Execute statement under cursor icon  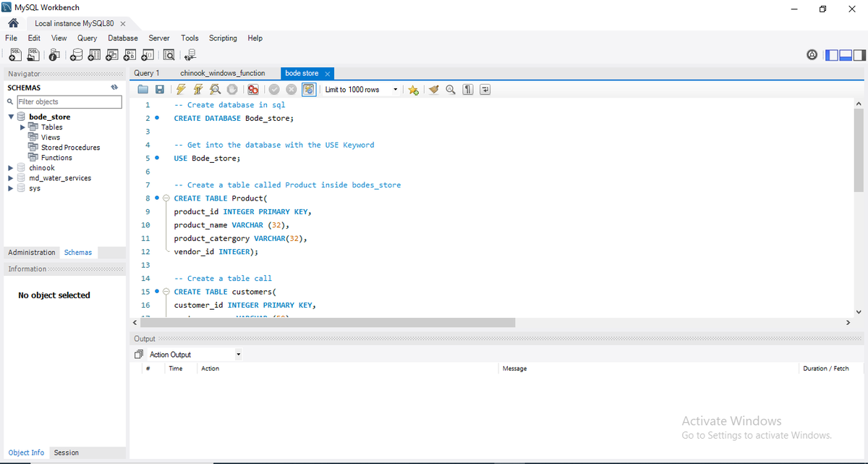click(197, 90)
